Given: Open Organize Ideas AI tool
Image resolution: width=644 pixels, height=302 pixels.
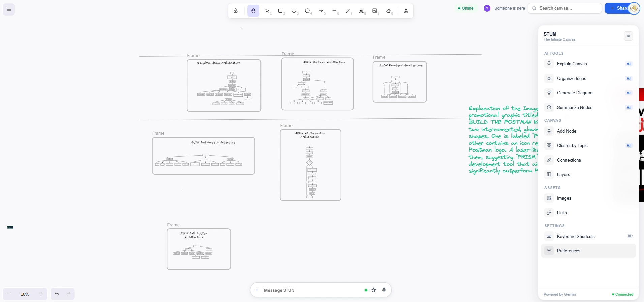Looking at the screenshot, I should [588, 78].
